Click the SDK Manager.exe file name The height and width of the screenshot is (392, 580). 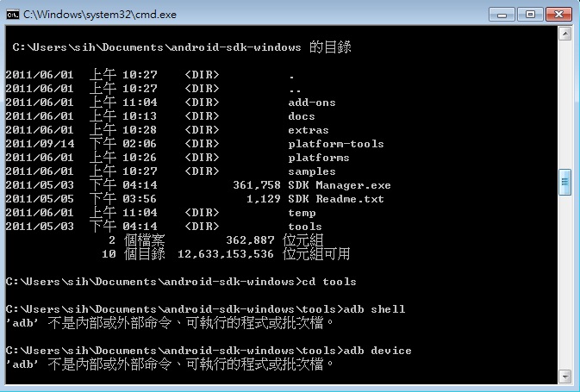(x=340, y=185)
